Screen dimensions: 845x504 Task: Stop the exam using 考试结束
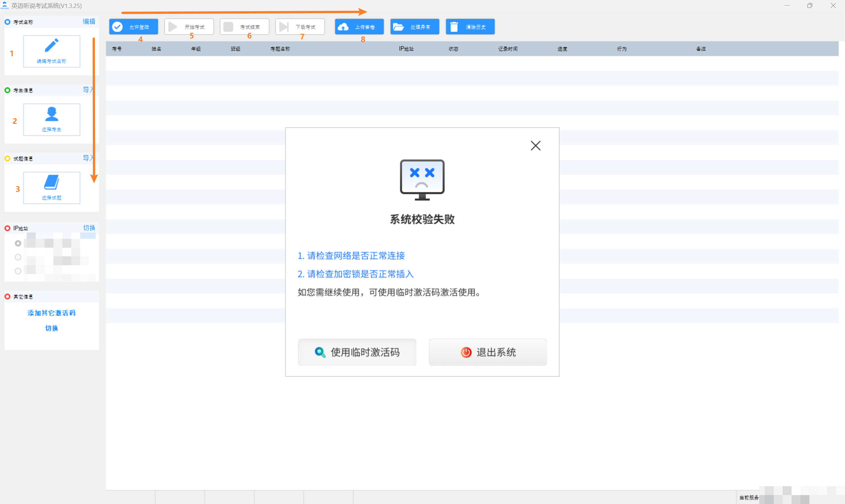pos(244,27)
